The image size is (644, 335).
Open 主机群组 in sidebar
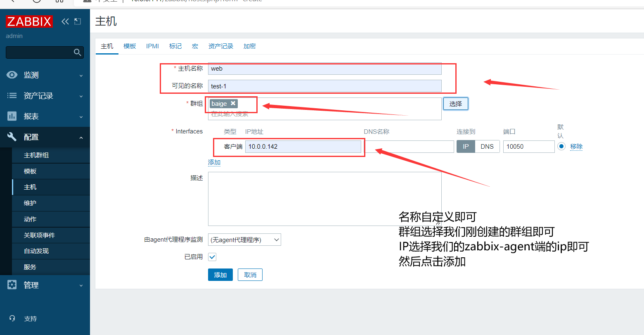click(x=51, y=155)
